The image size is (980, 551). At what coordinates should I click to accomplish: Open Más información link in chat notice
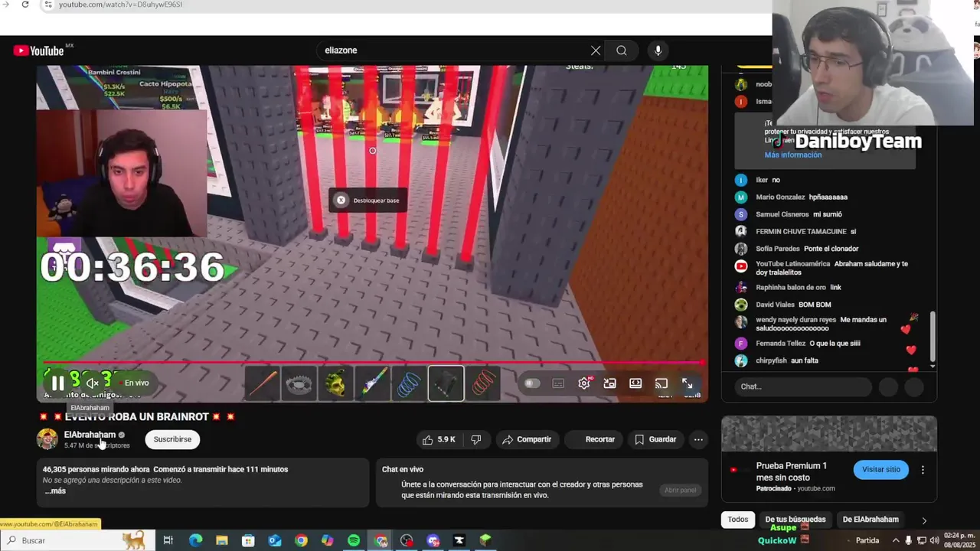pyautogui.click(x=792, y=155)
